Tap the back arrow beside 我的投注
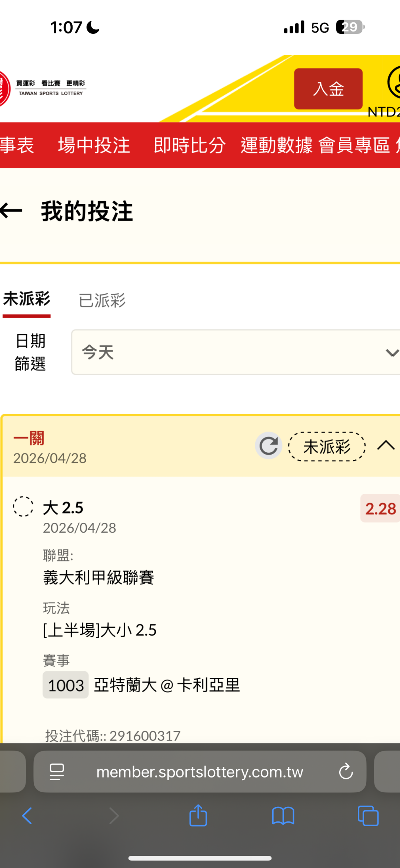The height and width of the screenshot is (868, 400). tap(11, 211)
